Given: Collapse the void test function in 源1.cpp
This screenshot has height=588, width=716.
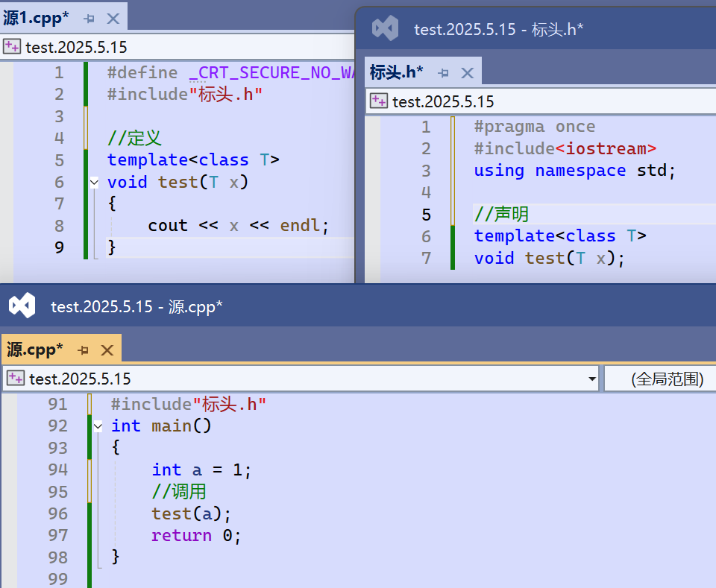Looking at the screenshot, I should coord(94,183).
